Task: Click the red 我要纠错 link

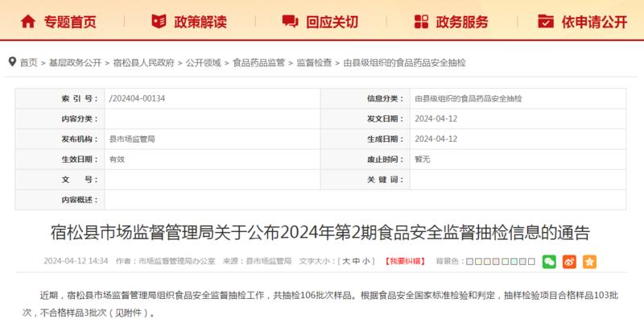Action: pyautogui.click(x=405, y=261)
